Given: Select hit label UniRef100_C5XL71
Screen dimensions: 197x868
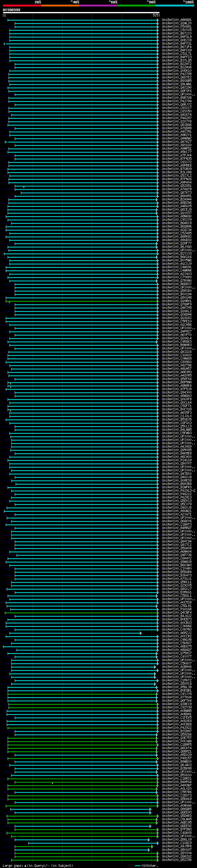Looking at the screenshot, I should [176, 54].
